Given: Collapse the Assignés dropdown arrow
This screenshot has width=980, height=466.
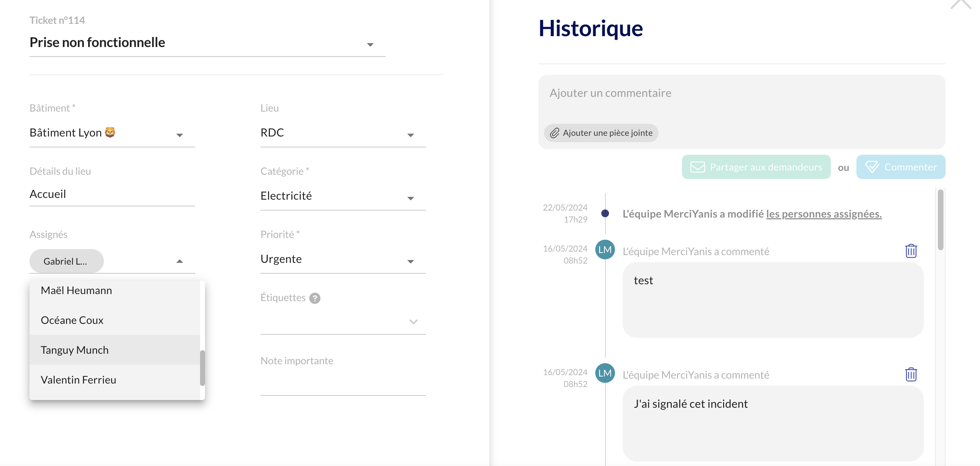Looking at the screenshot, I should click(x=180, y=261).
